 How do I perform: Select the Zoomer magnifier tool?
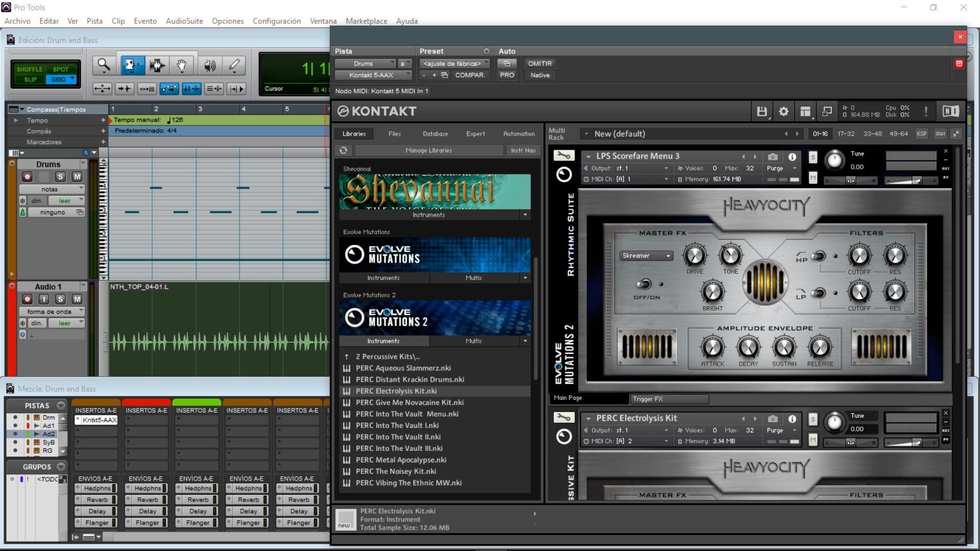coord(104,65)
